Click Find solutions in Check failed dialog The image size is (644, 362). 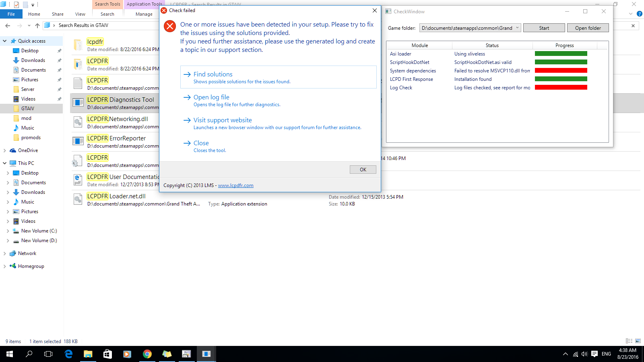[278, 77]
